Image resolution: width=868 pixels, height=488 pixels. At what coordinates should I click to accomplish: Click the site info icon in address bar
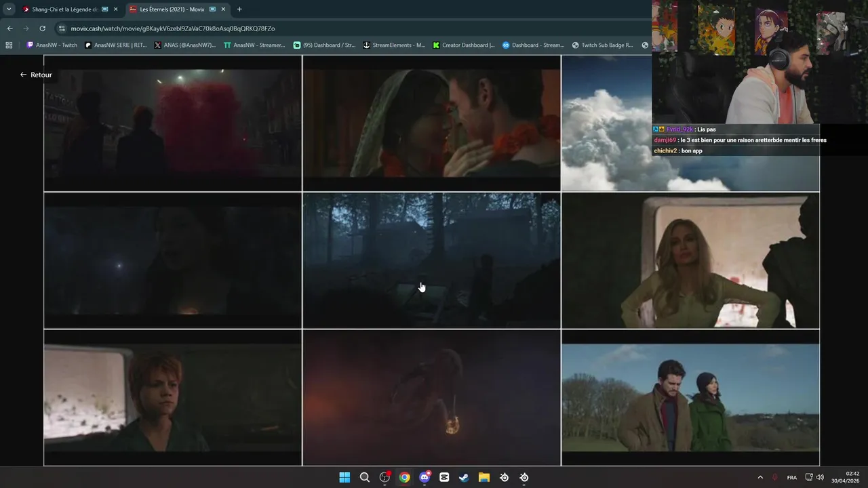[62, 28]
